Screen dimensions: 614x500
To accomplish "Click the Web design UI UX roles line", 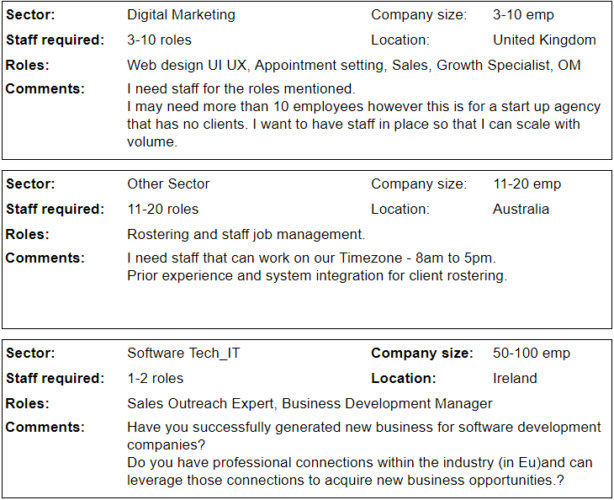I will coord(354,65).
